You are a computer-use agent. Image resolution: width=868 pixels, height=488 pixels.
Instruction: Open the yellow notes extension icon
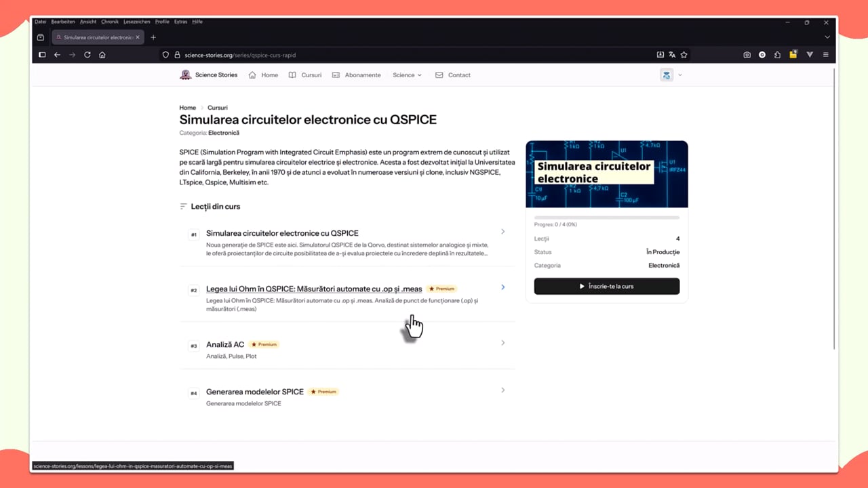(x=793, y=54)
